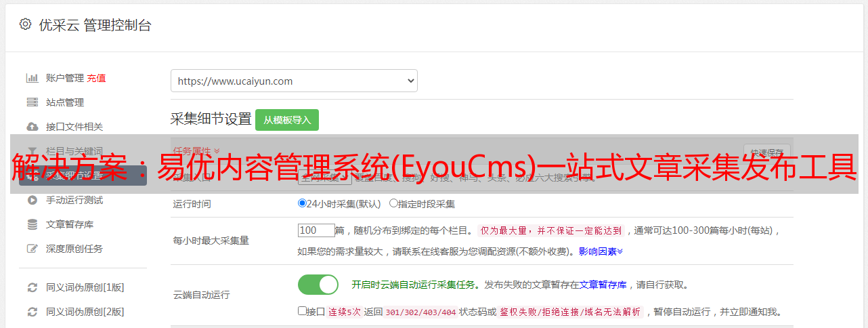Screen dimensions: 868x328
Task: Click the 手动运行测试 play icon
Action: pos(32,200)
